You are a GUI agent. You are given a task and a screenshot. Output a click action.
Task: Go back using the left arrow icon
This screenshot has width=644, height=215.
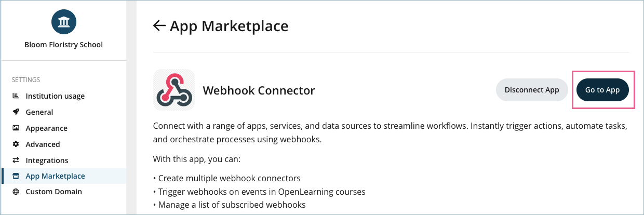(x=159, y=25)
